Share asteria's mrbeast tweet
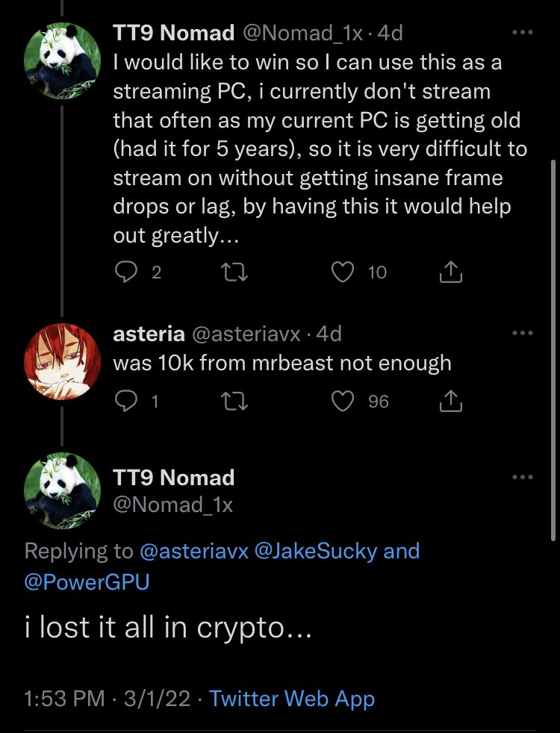Image resolution: width=560 pixels, height=733 pixels. point(451,402)
